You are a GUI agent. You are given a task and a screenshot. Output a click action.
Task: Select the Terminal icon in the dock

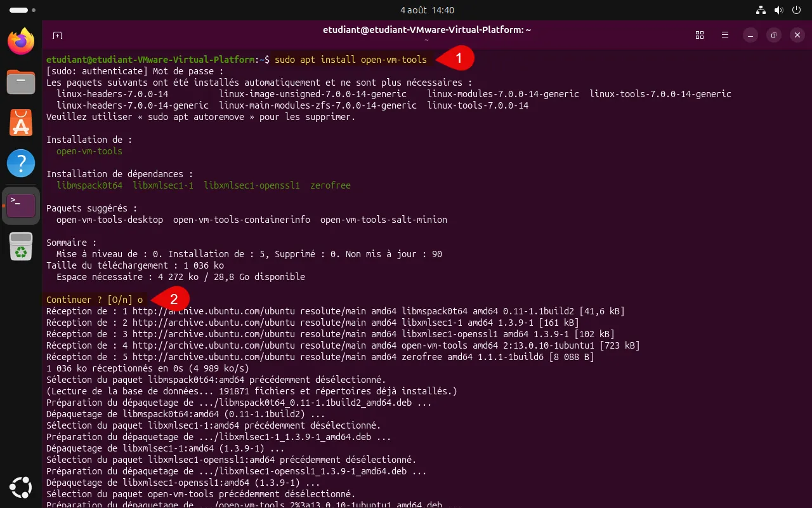click(x=21, y=204)
